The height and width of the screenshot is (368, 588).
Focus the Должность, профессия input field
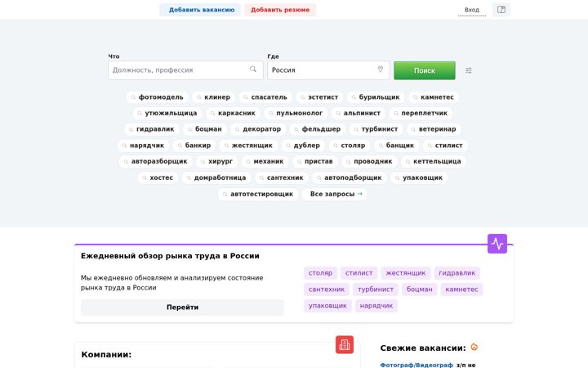tap(185, 70)
